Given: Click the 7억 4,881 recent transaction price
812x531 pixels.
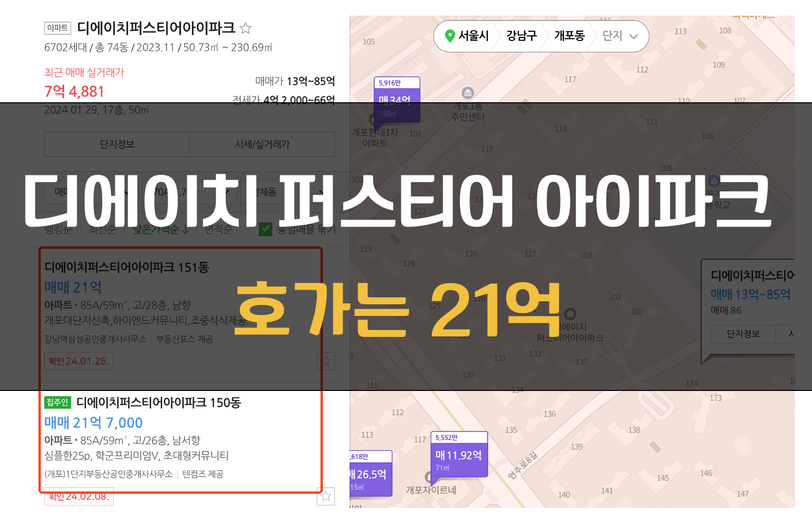Looking at the screenshot, I should [74, 92].
